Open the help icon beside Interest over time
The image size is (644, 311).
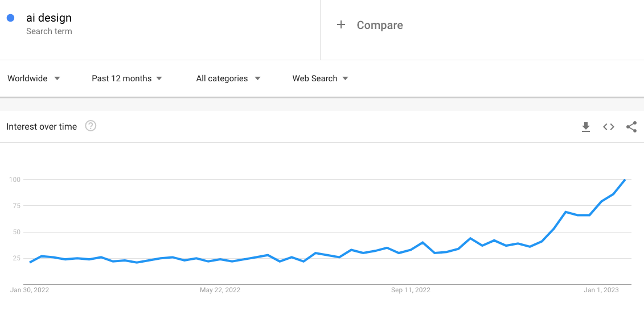[x=91, y=126]
